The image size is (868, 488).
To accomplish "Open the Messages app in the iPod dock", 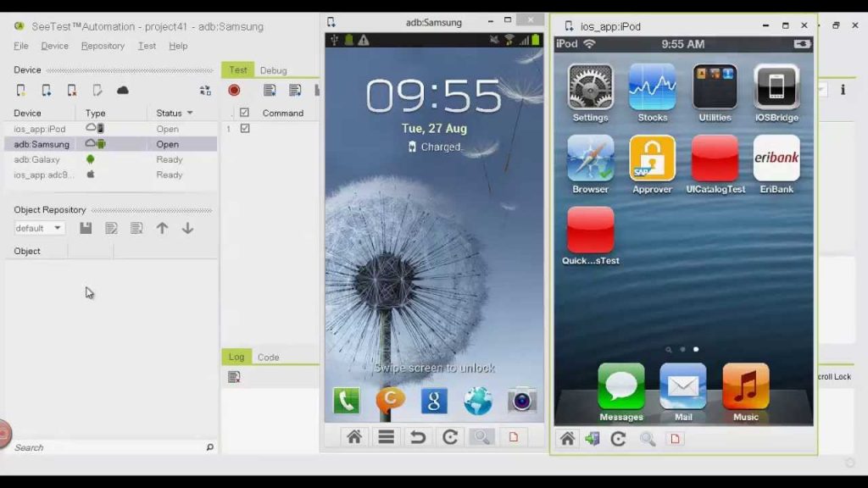I will tap(621, 386).
